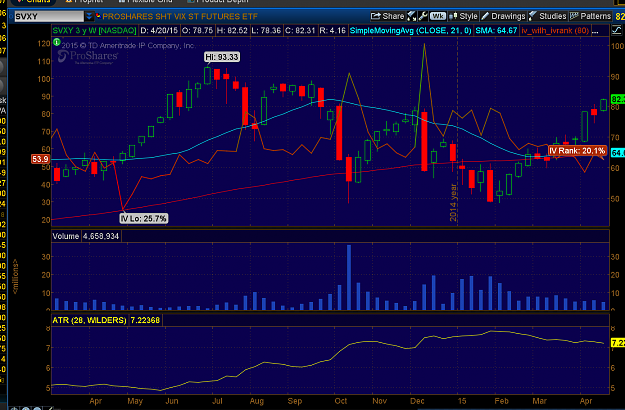Screen dimensions: 625x410
Task: Open the Wk timeframe selector
Action: (438, 16)
